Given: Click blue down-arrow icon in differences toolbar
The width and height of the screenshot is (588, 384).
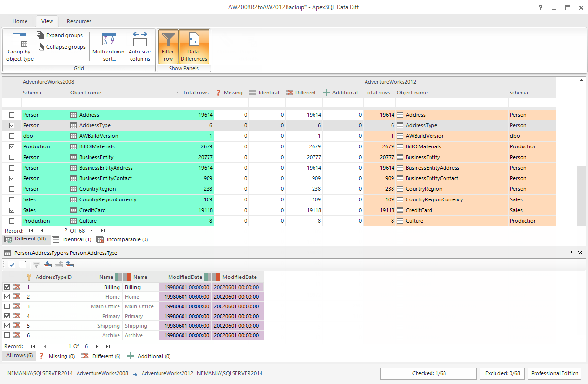Looking at the screenshot, I should pyautogui.click(x=48, y=264).
